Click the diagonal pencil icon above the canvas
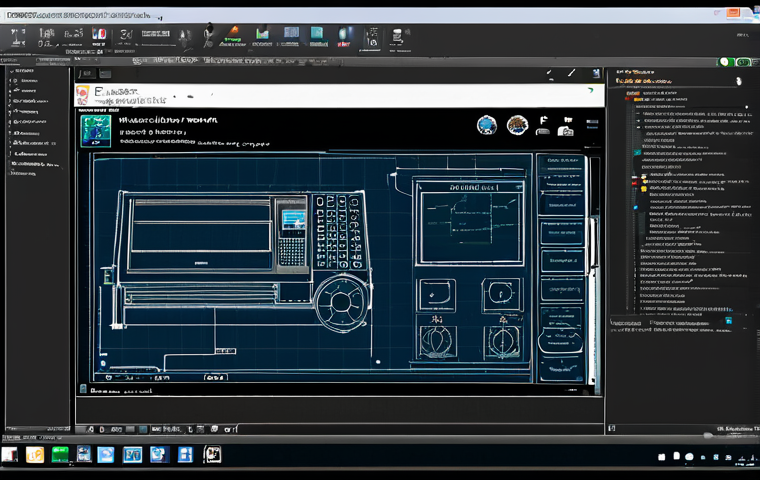 pyautogui.click(x=572, y=73)
